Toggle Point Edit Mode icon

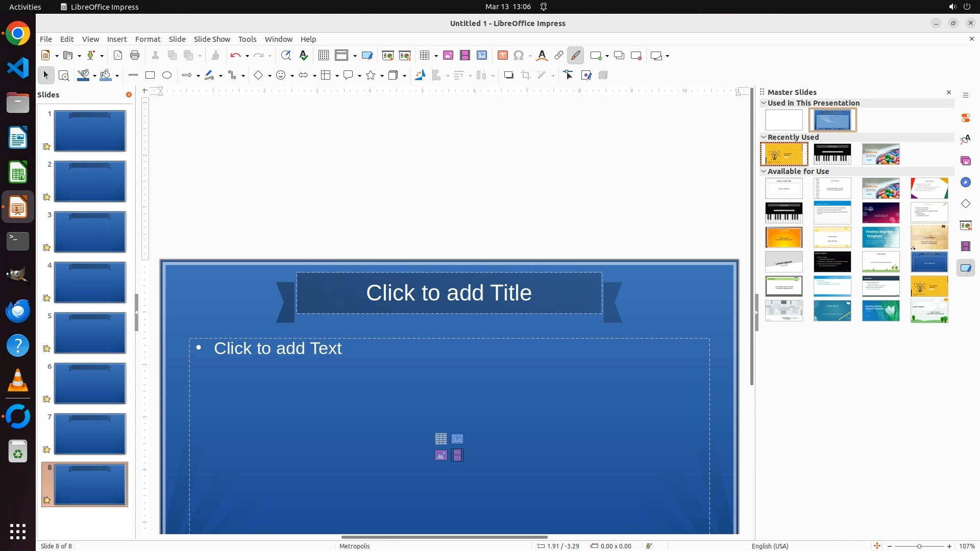(569, 76)
